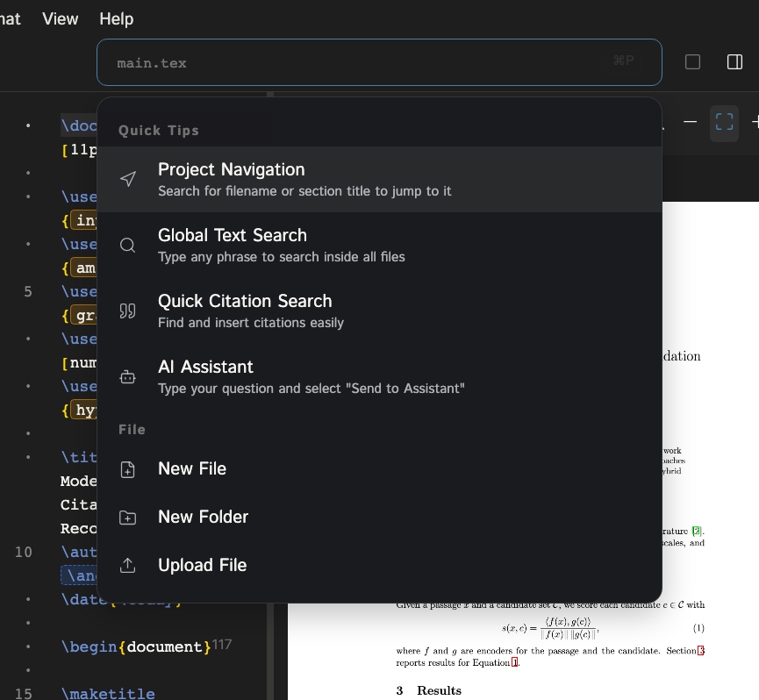Click the \tit command line in editor
Image resolution: width=759 pixels, height=700 pixels.
(79, 457)
